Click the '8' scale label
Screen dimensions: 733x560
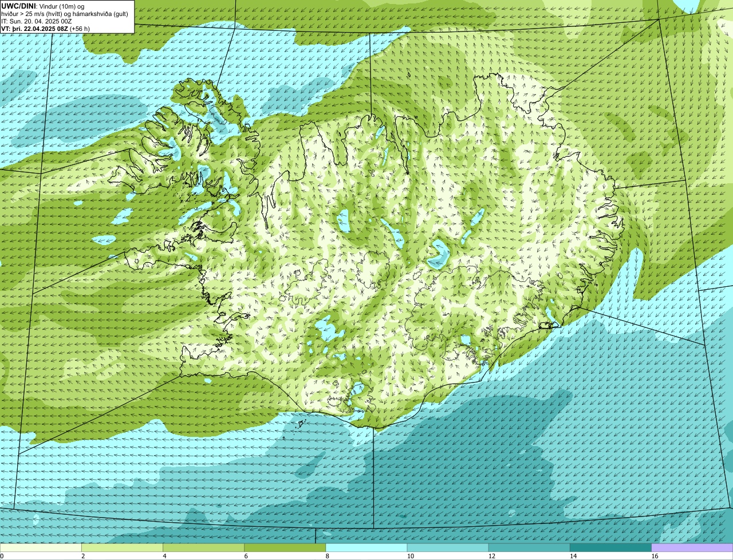(328, 556)
